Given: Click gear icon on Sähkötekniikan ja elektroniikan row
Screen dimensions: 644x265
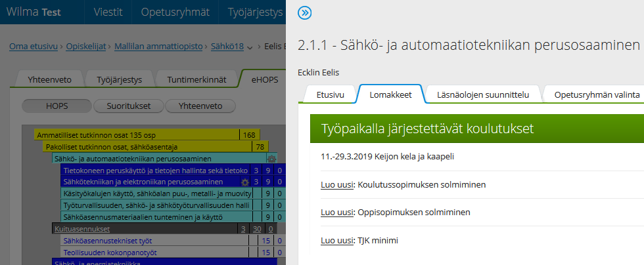Looking at the screenshot, I should tap(245, 182).
